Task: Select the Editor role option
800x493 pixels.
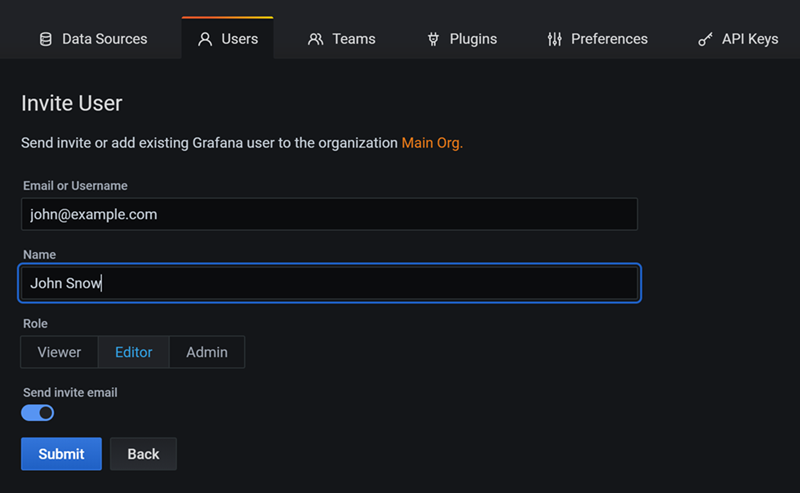Action: (134, 352)
